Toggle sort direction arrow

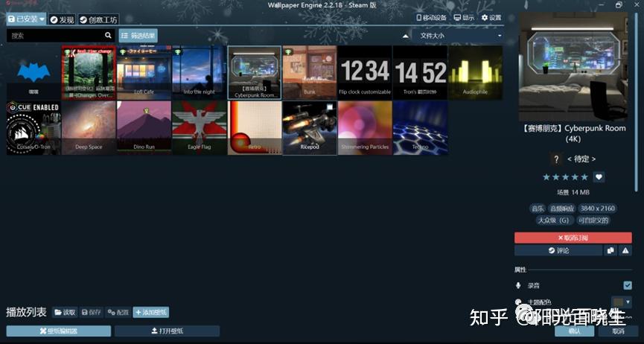pyautogui.click(x=406, y=36)
